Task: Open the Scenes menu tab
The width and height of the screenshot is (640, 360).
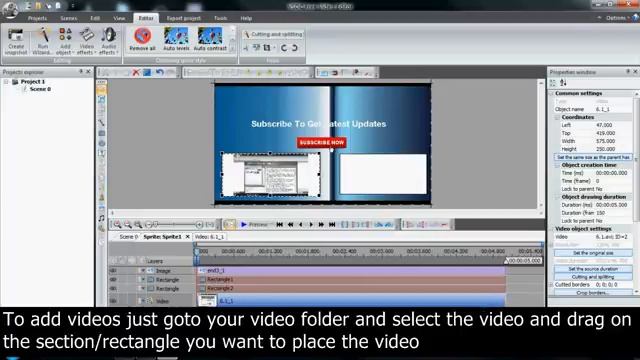Action: point(69,18)
